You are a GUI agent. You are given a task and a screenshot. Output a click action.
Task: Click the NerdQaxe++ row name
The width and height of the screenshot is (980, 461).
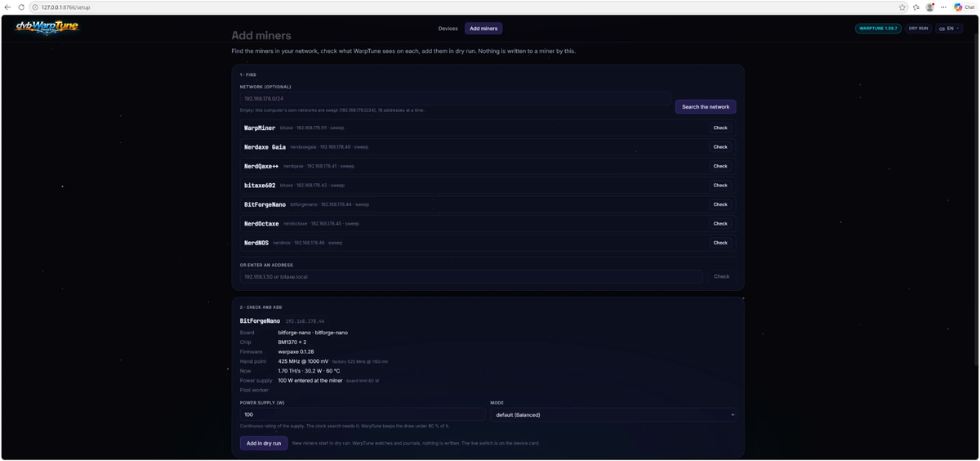pyautogui.click(x=261, y=166)
